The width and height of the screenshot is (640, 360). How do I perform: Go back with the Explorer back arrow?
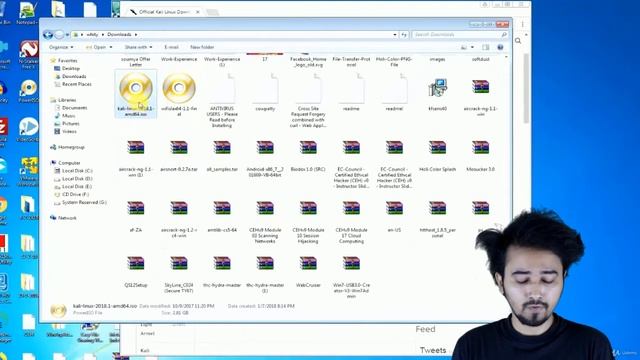coord(48,35)
